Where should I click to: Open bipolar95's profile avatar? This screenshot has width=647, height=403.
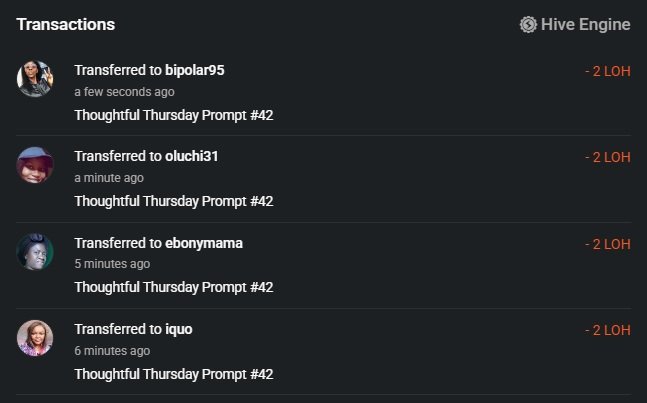click(x=35, y=78)
